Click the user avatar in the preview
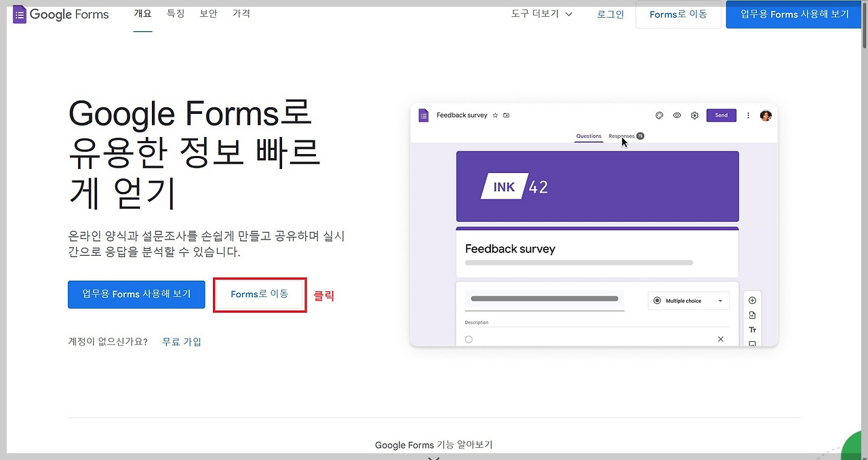This screenshot has width=868, height=460. [766, 115]
